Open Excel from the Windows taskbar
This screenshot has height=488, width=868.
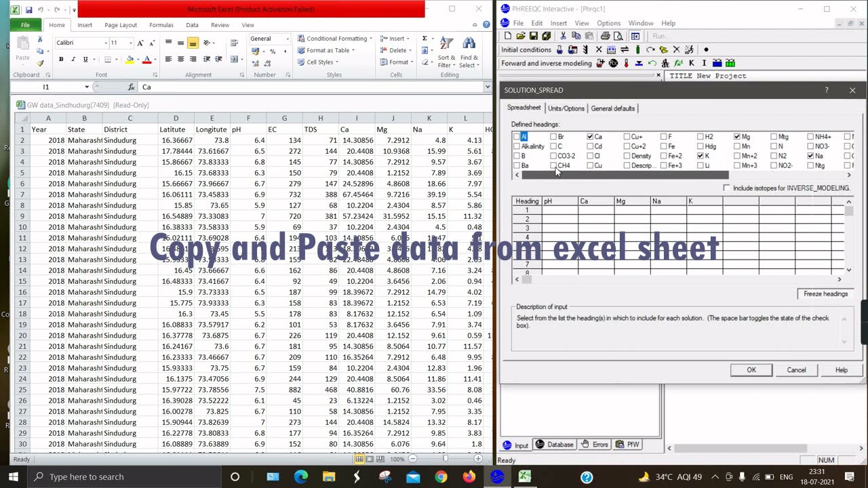(525, 476)
